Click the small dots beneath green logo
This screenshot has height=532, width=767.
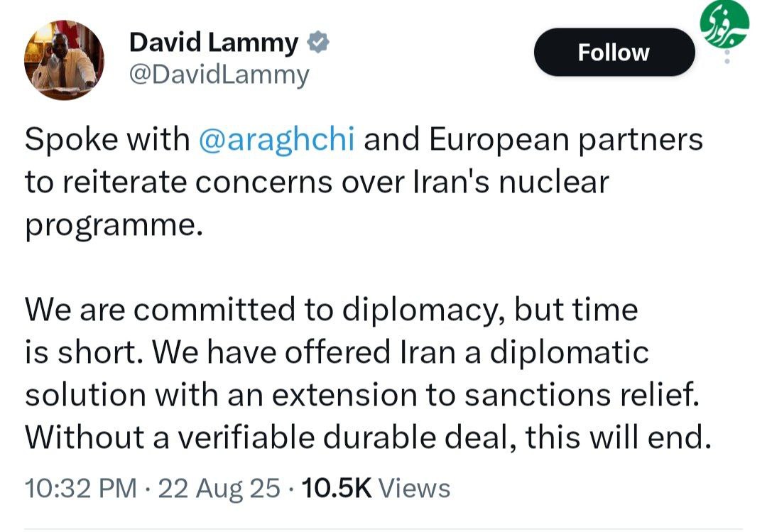coord(727,56)
